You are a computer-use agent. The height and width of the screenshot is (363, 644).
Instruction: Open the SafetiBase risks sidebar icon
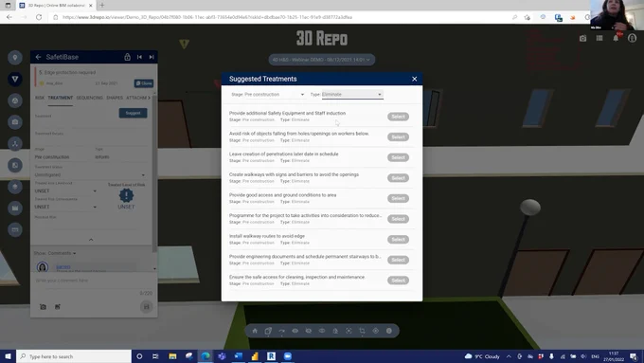[15, 79]
